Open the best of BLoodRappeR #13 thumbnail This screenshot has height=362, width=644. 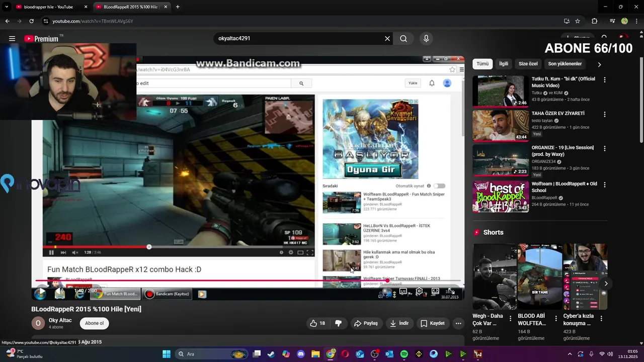[x=501, y=197]
